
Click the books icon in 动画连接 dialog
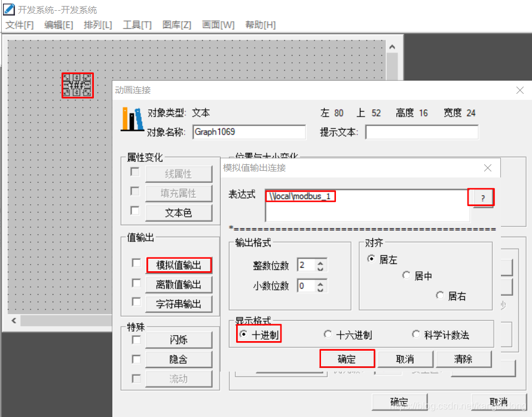coord(132,119)
